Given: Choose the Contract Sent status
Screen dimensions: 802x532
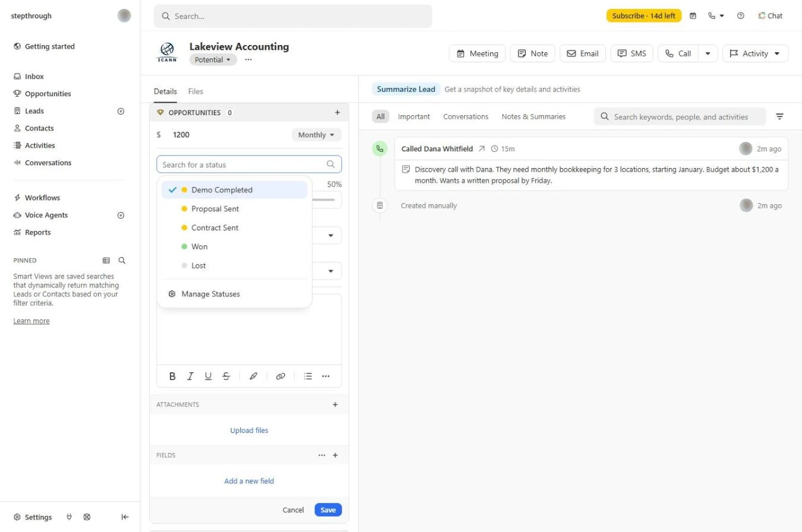Looking at the screenshot, I should point(235,228).
